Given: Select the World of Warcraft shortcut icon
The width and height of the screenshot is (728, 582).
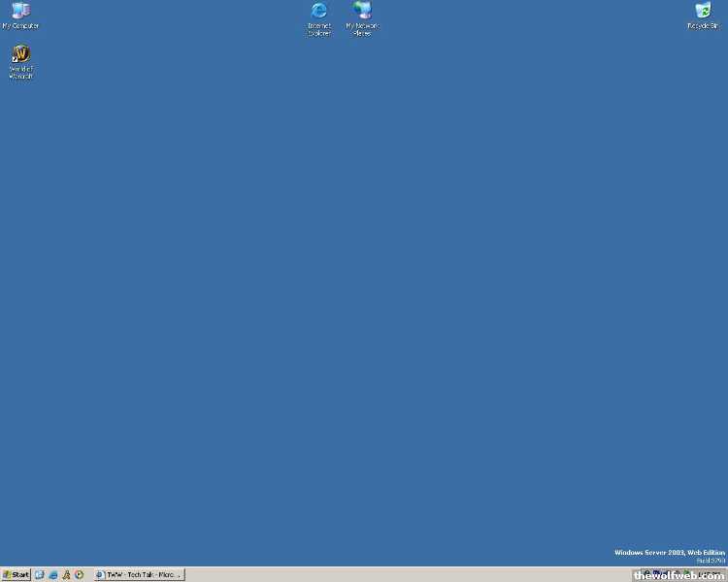Looking at the screenshot, I should [20, 53].
